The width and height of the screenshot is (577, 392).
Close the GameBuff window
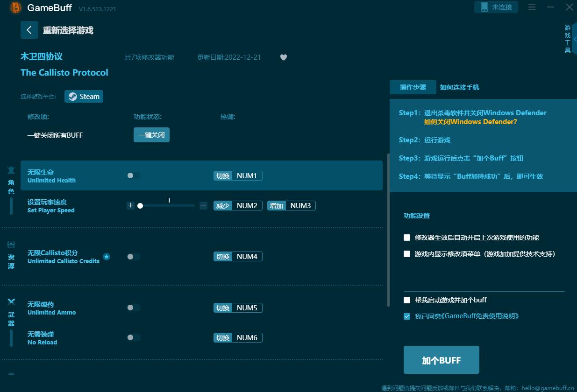click(x=570, y=7)
